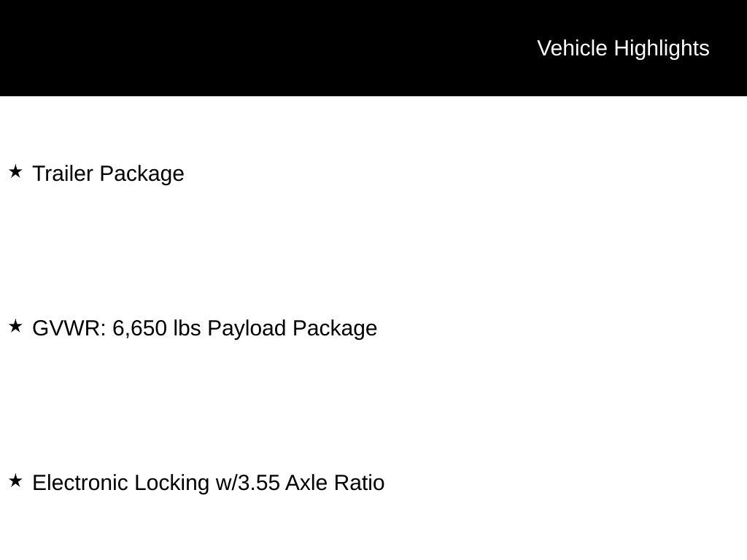Select the star icon next to GVWR

click(15, 327)
